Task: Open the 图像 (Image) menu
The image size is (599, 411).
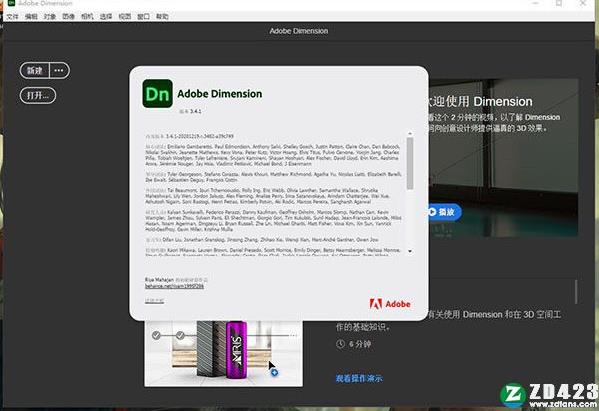Action: coord(69,16)
